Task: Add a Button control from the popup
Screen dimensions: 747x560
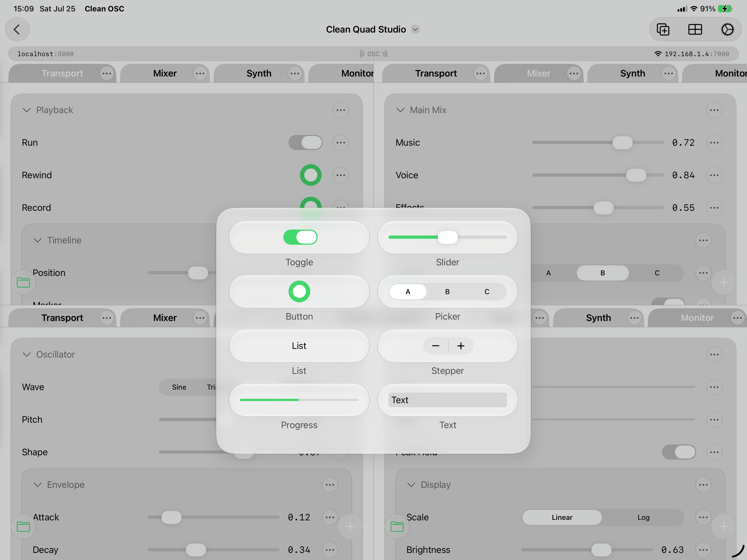Action: [x=299, y=291]
